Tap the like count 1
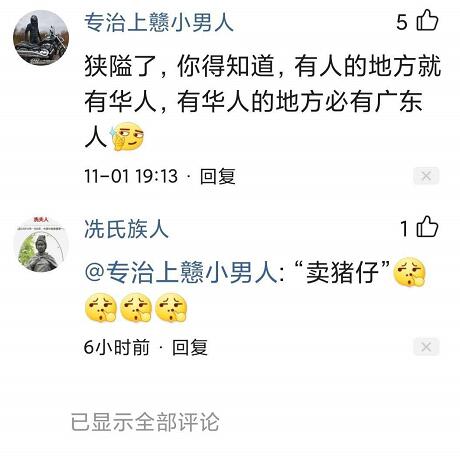460x464 pixels. point(404,229)
